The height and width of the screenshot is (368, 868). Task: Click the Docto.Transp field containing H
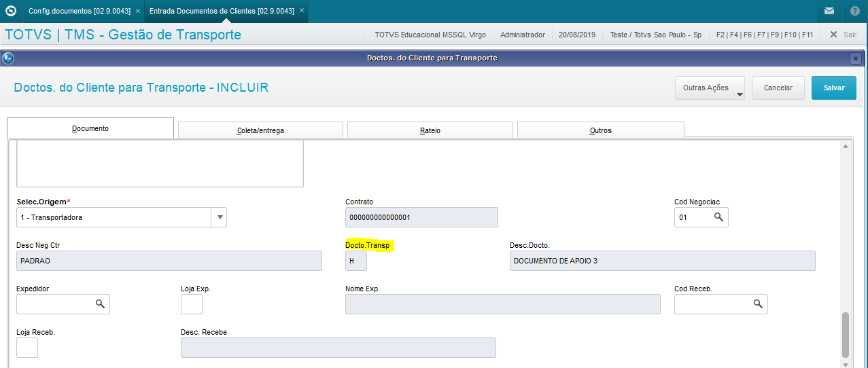[x=356, y=261]
